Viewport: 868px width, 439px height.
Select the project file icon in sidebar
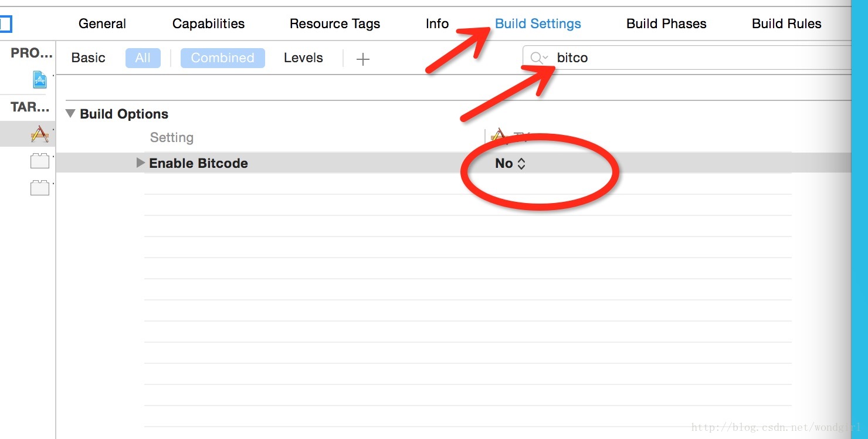39,79
